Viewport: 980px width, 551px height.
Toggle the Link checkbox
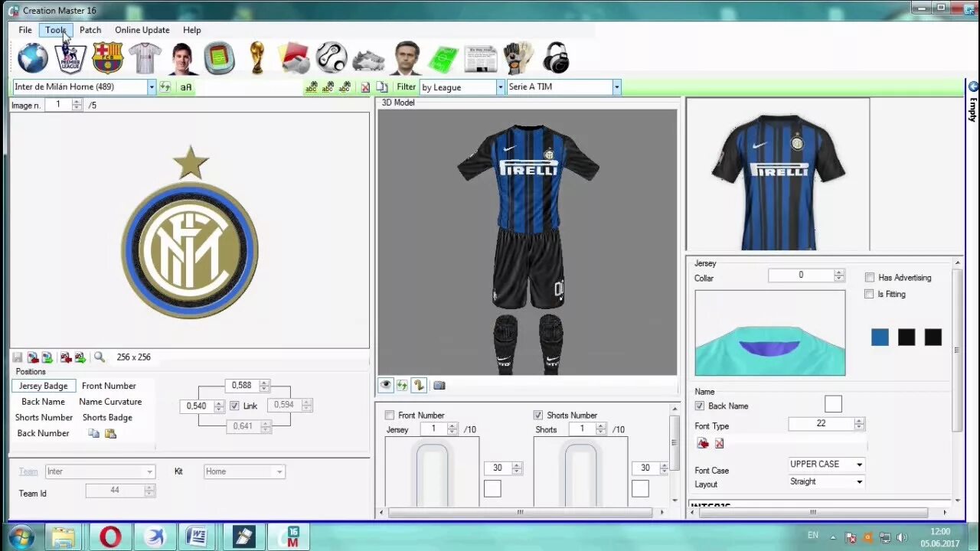[234, 406]
